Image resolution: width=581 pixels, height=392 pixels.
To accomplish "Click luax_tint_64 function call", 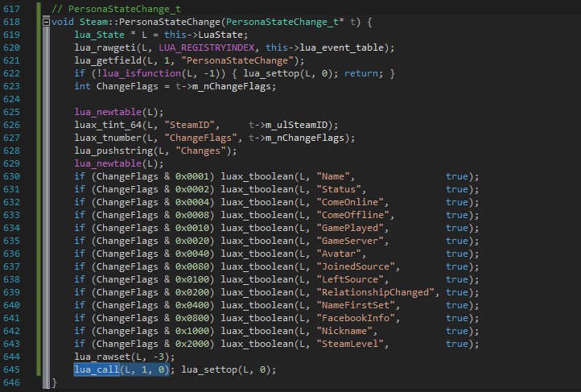I will [x=108, y=125].
